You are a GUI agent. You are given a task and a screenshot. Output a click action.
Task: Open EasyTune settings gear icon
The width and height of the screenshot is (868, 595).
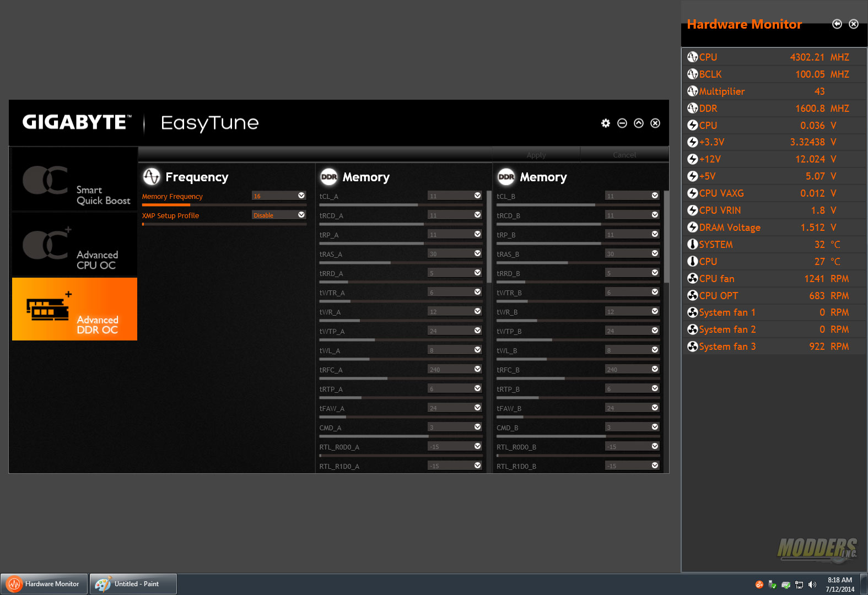[x=606, y=123]
